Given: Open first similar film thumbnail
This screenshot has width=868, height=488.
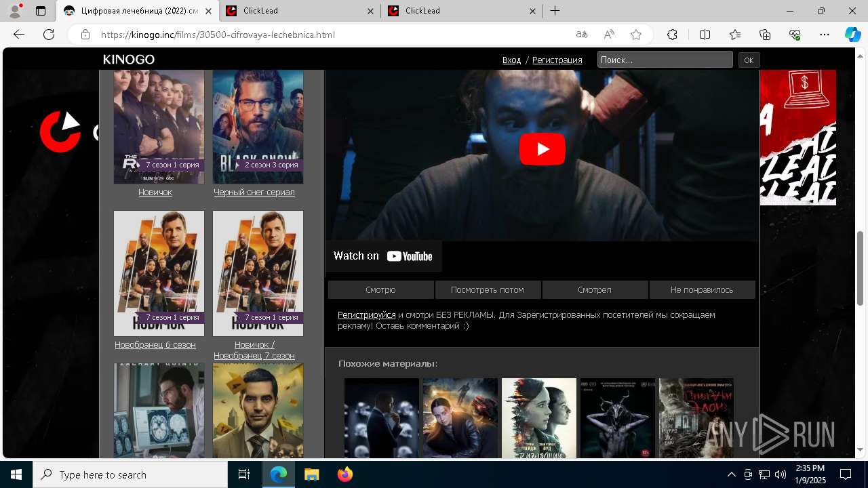Looking at the screenshot, I should [x=382, y=418].
